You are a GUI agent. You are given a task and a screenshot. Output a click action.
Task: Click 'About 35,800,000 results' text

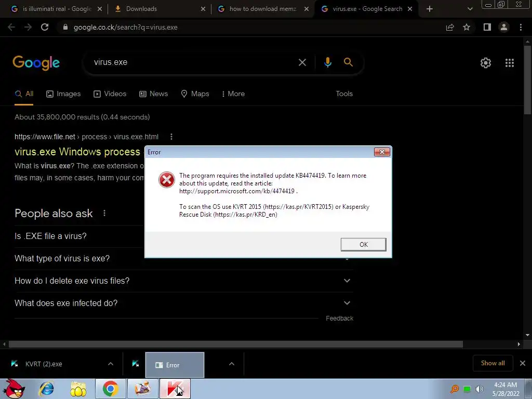pos(82,117)
